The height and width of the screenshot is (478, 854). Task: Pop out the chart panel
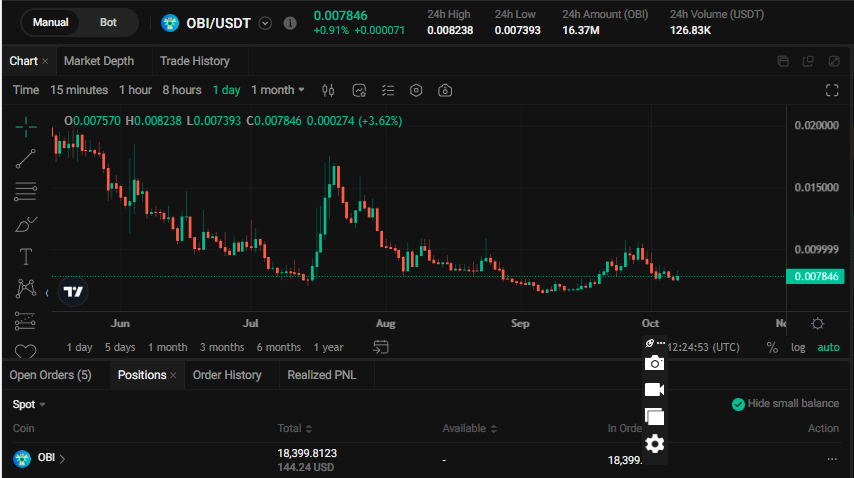(x=834, y=61)
